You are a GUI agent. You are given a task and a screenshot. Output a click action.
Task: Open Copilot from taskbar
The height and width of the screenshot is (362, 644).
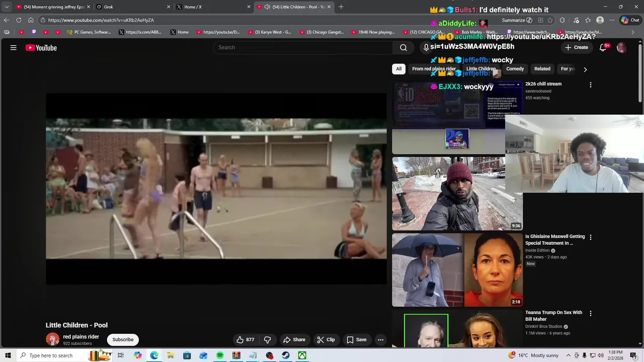(138, 355)
